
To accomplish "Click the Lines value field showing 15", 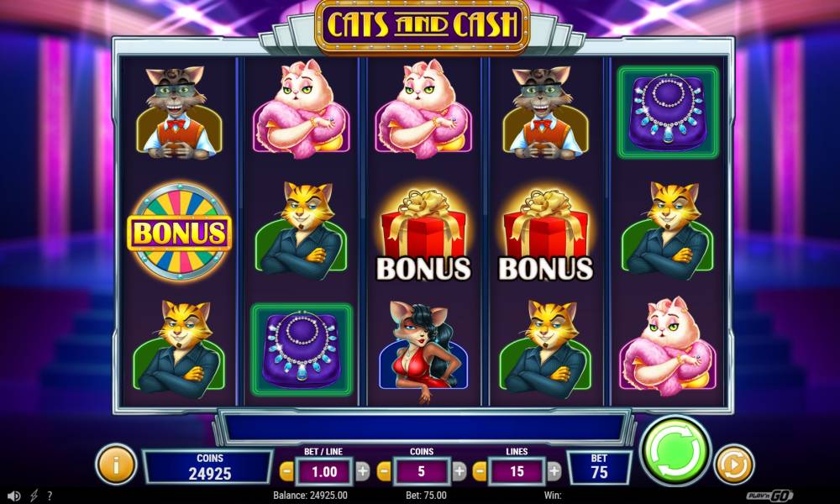I will (517, 472).
